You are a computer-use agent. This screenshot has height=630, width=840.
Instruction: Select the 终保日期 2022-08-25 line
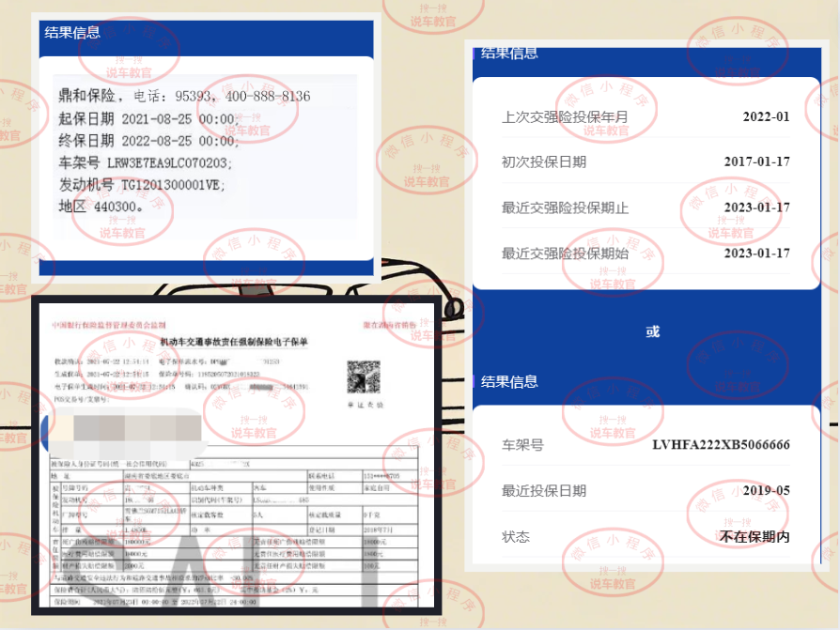coord(148,141)
